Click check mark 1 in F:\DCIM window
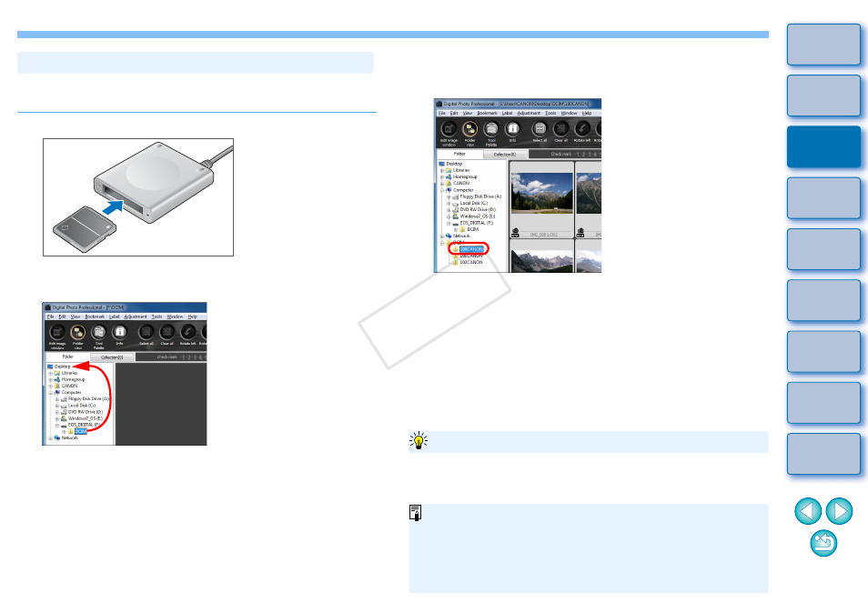The image size is (868, 613). 183,357
